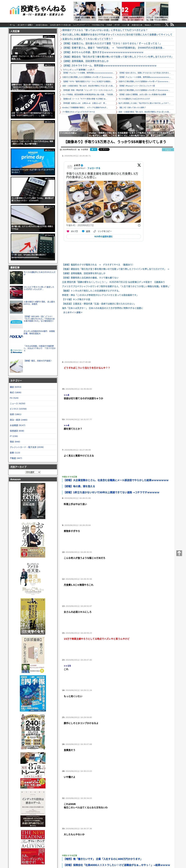This screenshot has width=186, height=868.
Task: Click the food photo grid in tweet
Action: 103,202
